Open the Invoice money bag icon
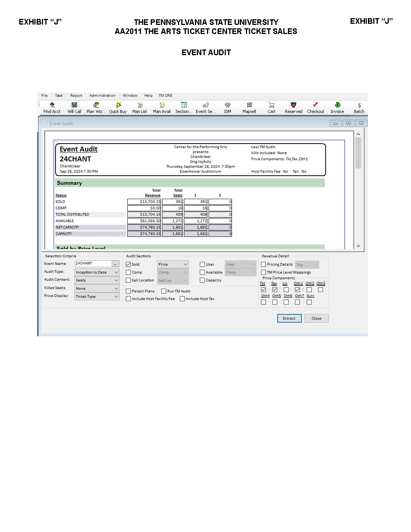This screenshot has height=532, width=411. click(x=337, y=108)
